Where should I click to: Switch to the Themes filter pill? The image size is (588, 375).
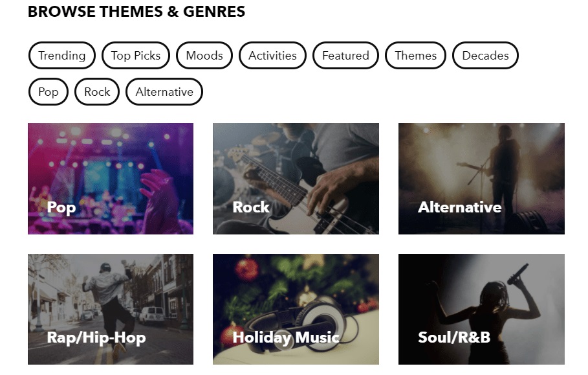coord(415,56)
